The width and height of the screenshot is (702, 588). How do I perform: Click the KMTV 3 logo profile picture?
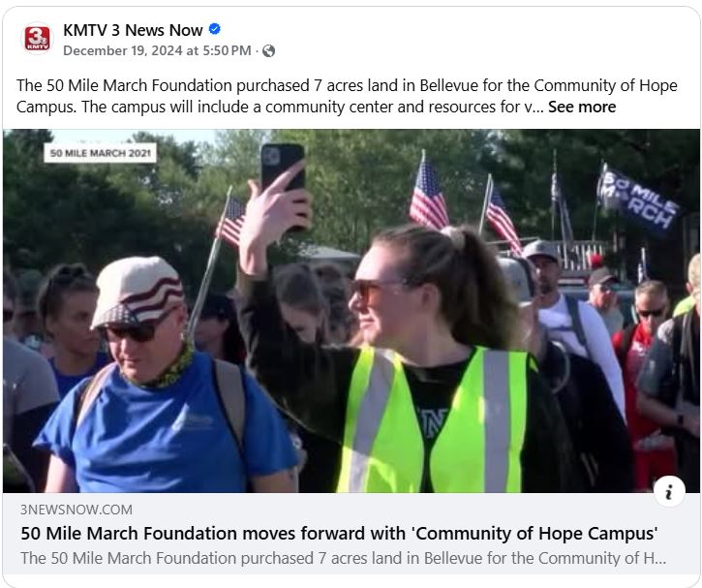(x=37, y=39)
